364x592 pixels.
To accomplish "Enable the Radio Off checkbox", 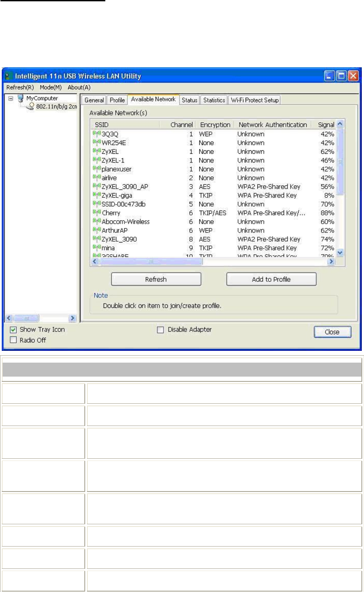I will tap(13, 340).
